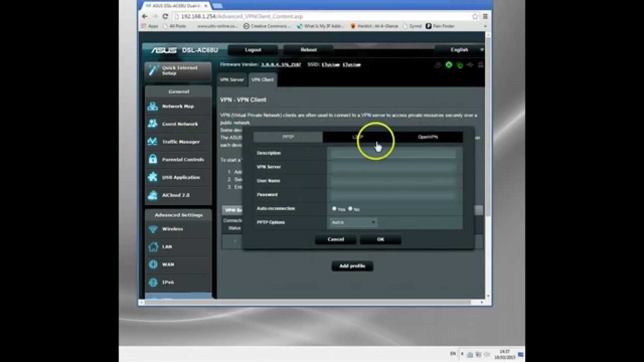Screen dimensions: 644x362
Task: Click Logout button
Action: coord(253,50)
